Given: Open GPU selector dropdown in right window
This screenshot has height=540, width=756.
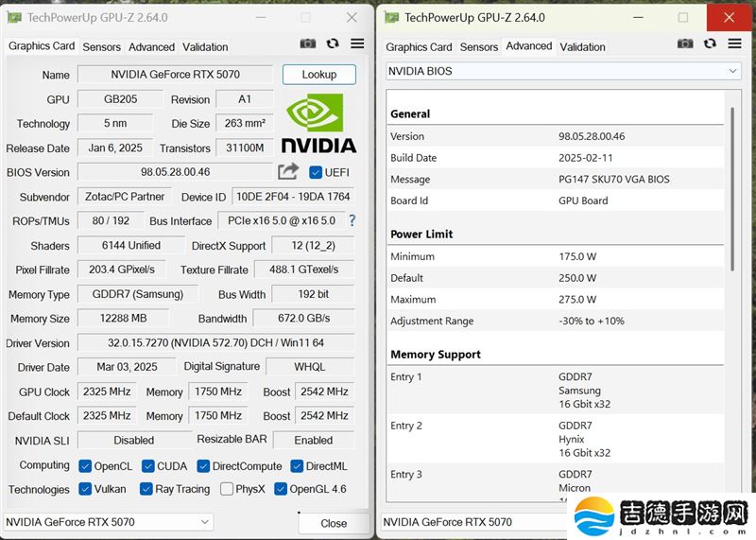Looking at the screenshot, I should (x=475, y=522).
